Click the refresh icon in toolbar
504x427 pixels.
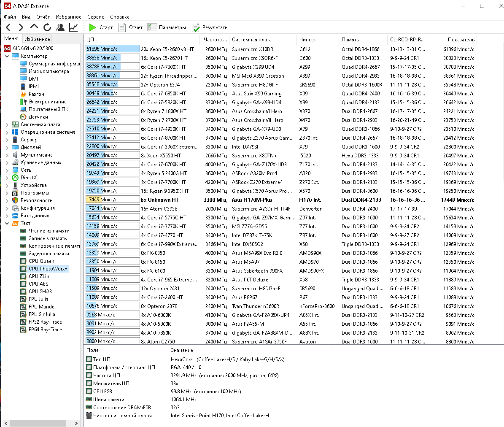[x=47, y=27]
